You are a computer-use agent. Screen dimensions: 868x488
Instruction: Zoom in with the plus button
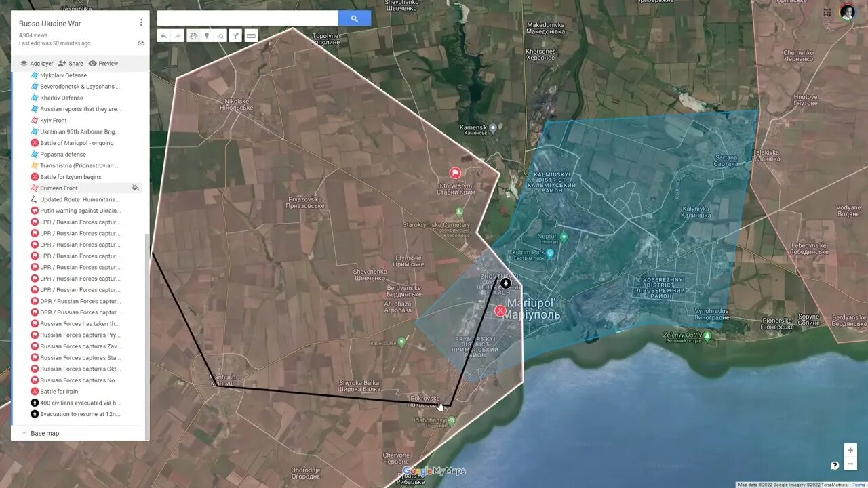click(850, 450)
